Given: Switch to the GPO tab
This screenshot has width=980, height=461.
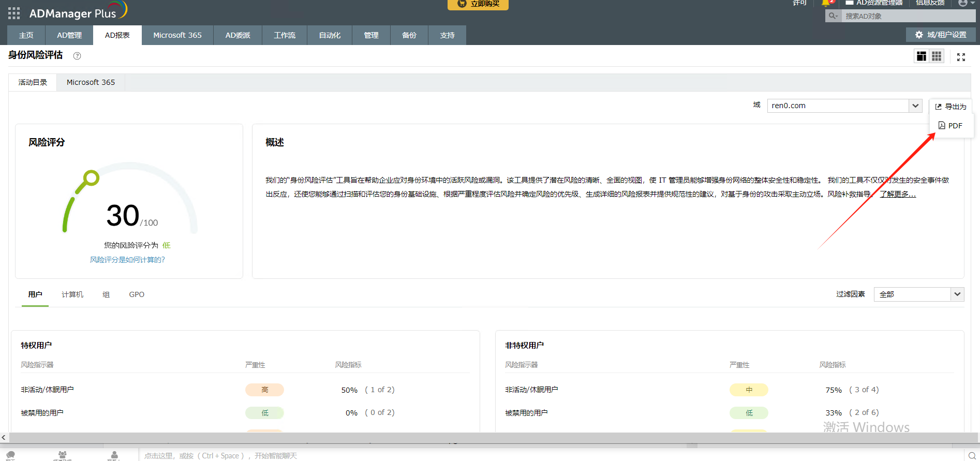Looking at the screenshot, I should [137, 294].
